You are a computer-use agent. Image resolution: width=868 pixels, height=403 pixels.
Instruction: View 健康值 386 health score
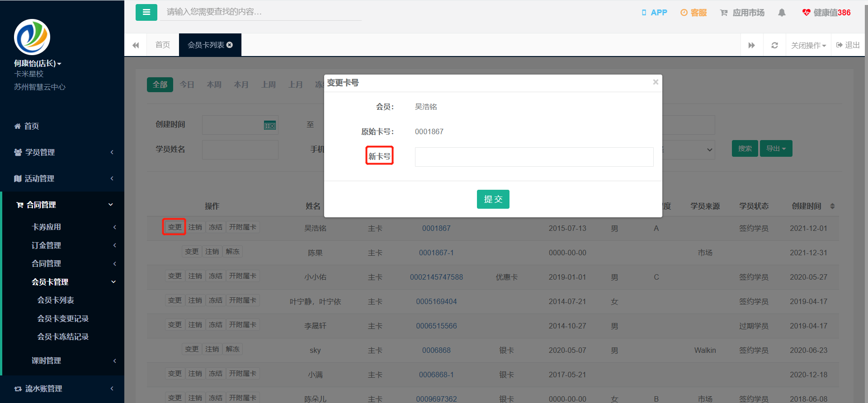[826, 13]
